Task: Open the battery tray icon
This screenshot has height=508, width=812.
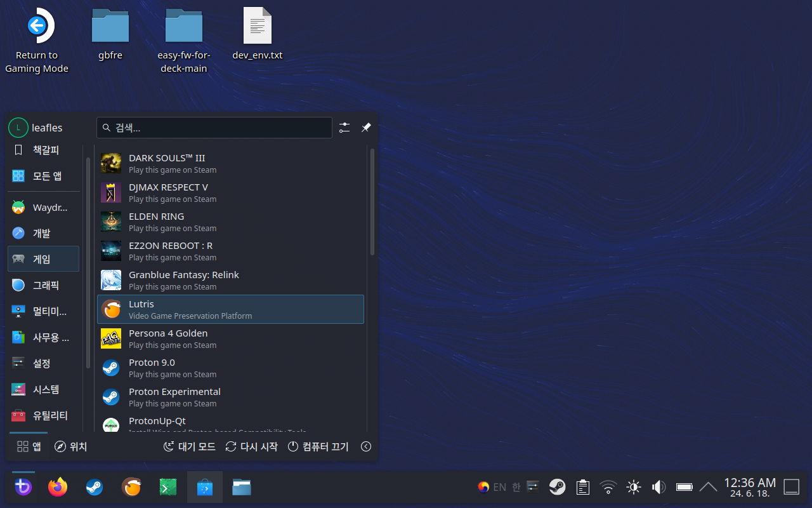Action: (x=684, y=487)
